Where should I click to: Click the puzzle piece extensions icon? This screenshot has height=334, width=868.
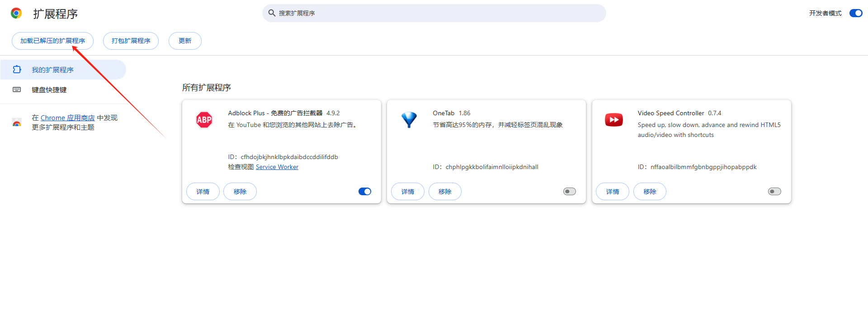click(x=17, y=70)
